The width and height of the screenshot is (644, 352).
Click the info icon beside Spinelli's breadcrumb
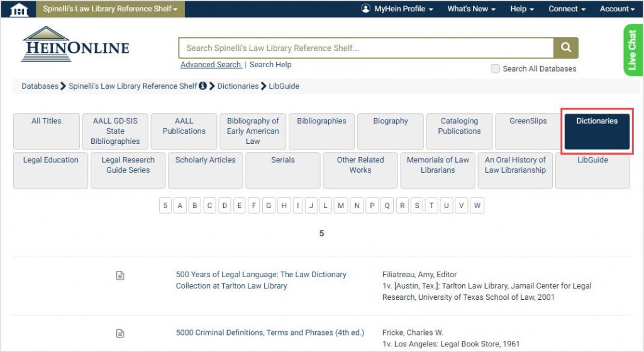[x=203, y=85]
